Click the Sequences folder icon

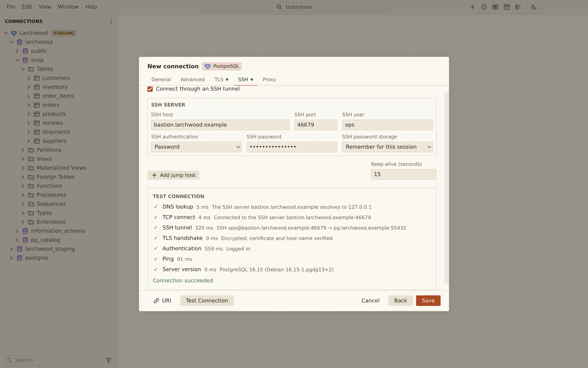[31, 204]
